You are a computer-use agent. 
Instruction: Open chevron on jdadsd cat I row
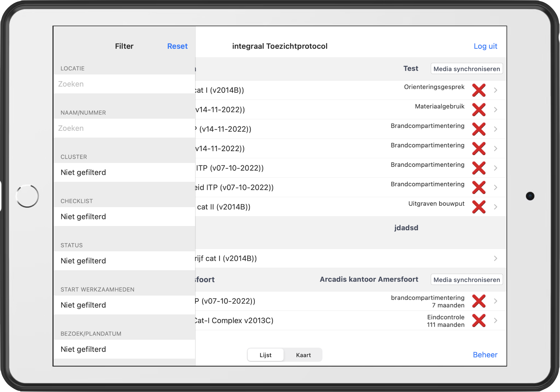(495, 258)
